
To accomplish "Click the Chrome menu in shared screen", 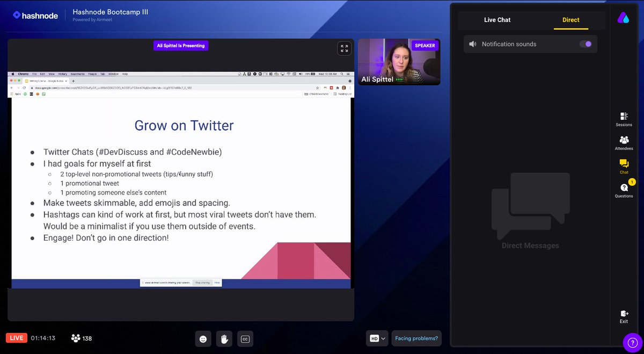I will [23, 74].
